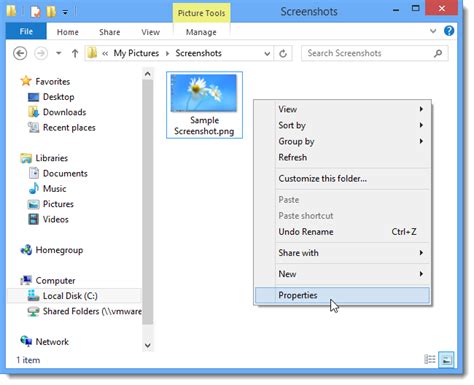Click the Properties quick access icon
474x385 pixels.
click(36, 12)
